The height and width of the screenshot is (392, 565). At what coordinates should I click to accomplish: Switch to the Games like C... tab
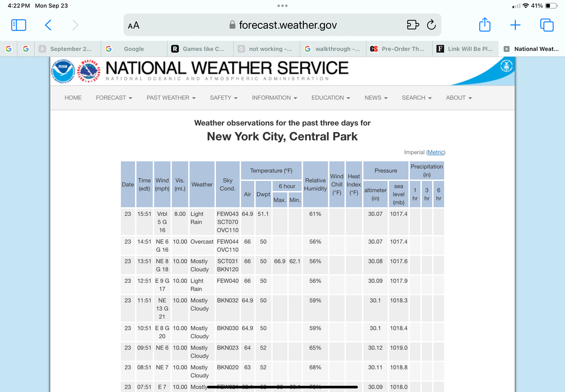pos(200,49)
